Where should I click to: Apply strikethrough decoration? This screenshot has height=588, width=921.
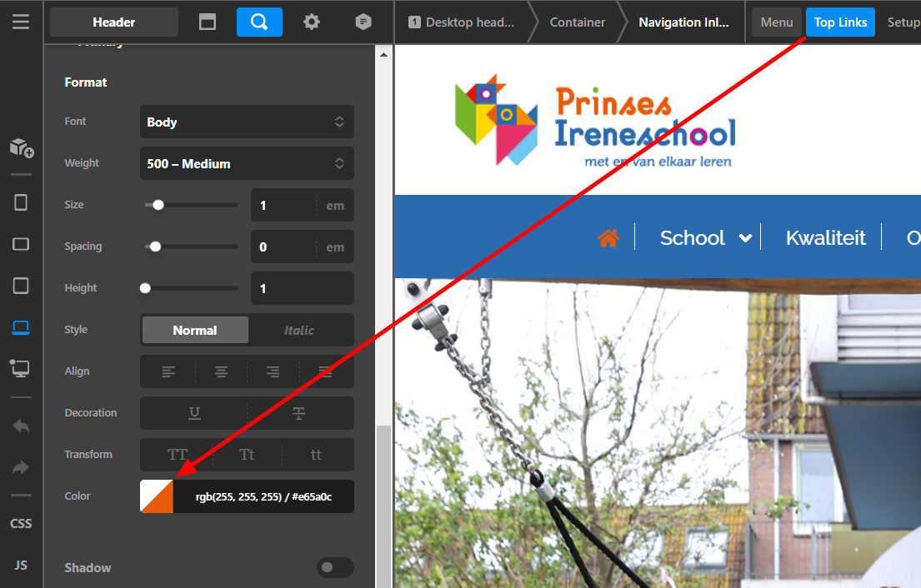(299, 413)
